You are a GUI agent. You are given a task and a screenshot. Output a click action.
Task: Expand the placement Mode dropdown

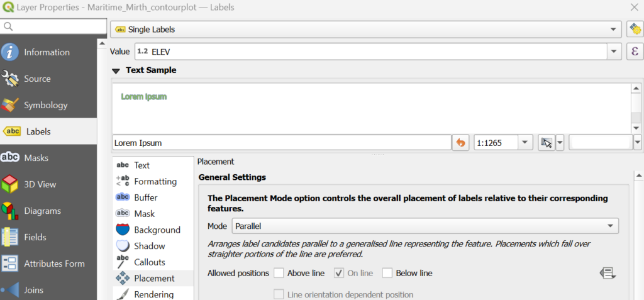pyautogui.click(x=425, y=225)
